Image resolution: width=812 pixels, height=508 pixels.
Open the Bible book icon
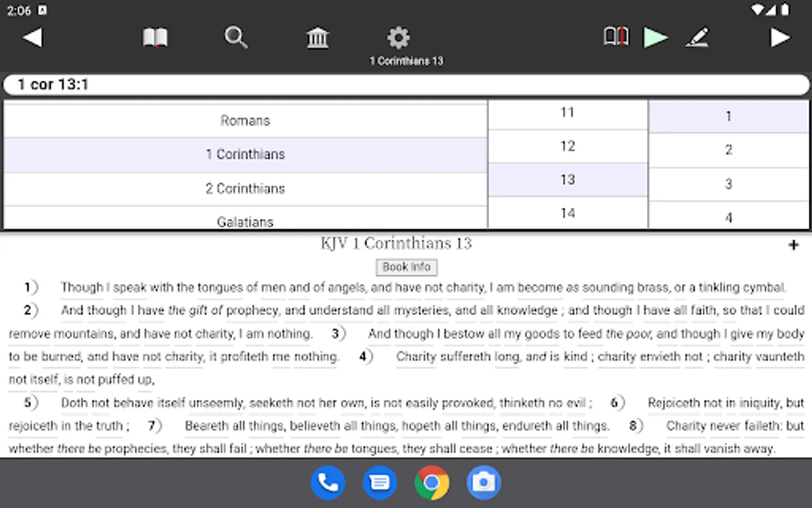(155, 38)
